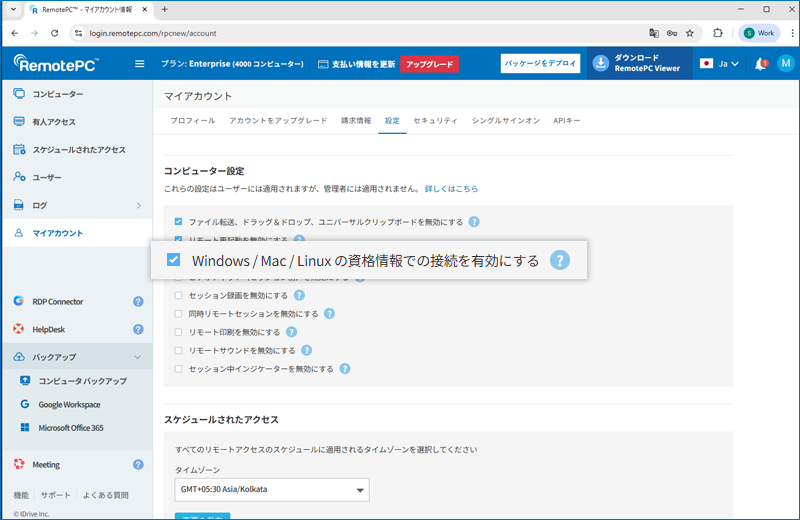Click the RDP Connector icon
Image resolution: width=800 pixels, height=520 pixels.
tap(19, 301)
